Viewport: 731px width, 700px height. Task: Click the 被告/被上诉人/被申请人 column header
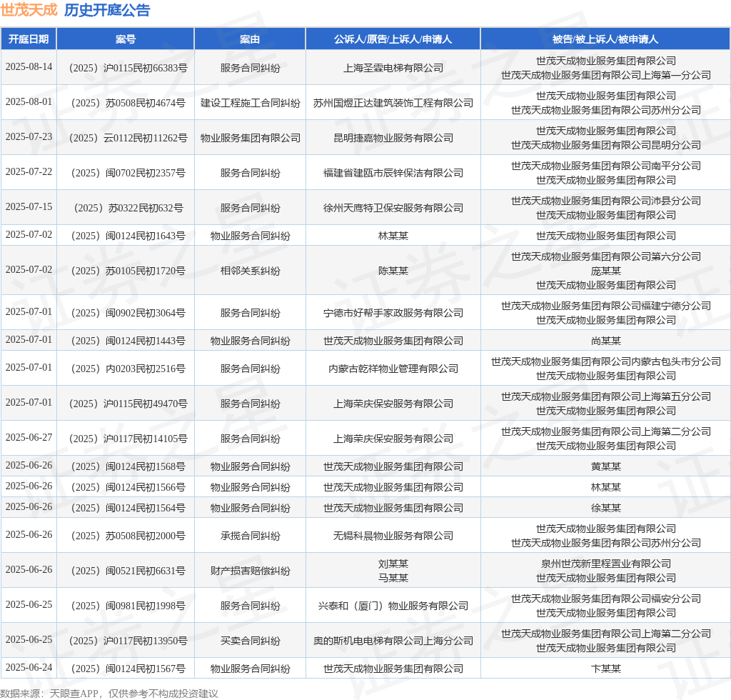coord(605,39)
